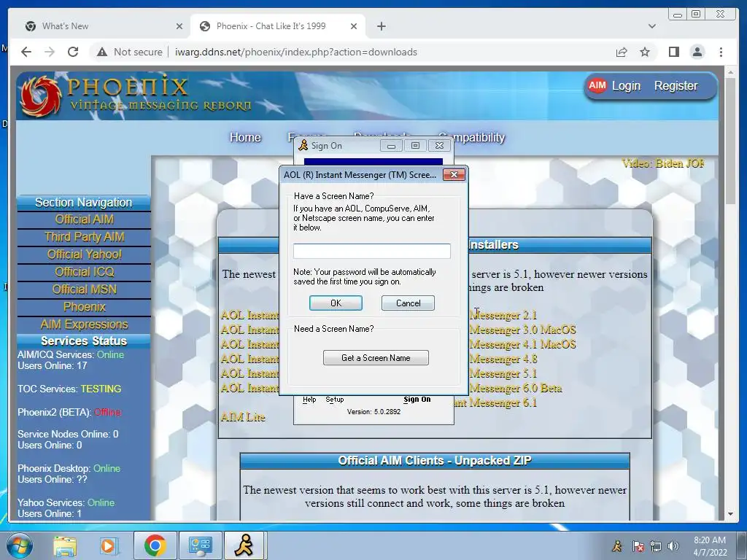Click the scrollbar down arrow

coord(729,514)
